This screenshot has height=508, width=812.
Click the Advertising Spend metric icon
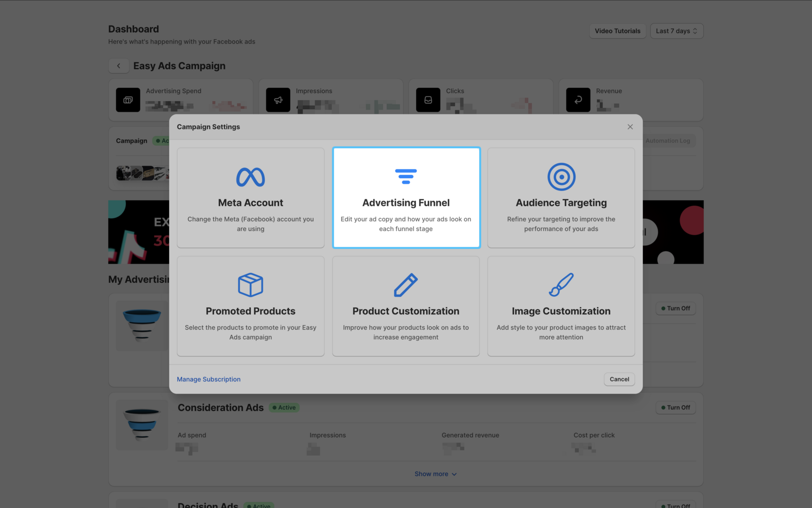127,100
